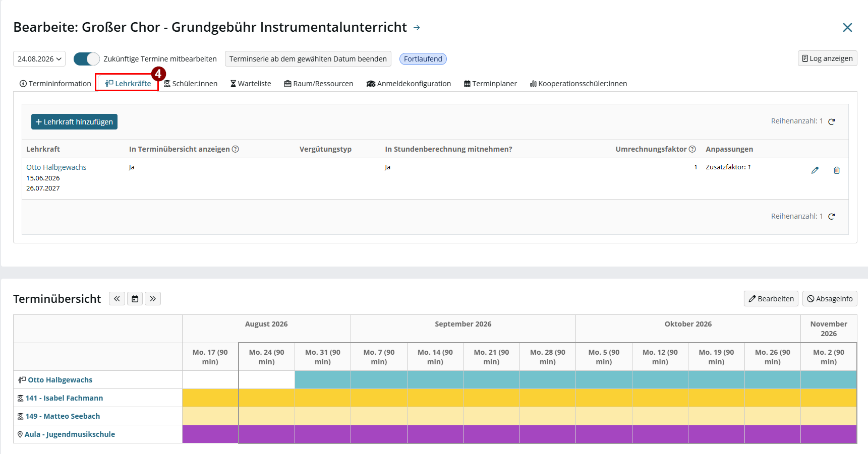Click Terminserie ab dem gewählten Datum beenden

point(308,59)
